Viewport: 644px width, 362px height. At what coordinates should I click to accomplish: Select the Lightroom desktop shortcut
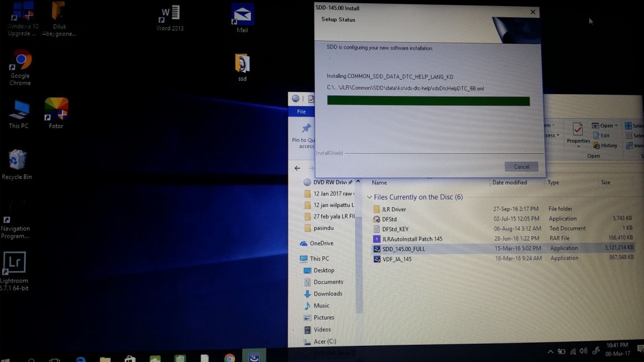14,271
